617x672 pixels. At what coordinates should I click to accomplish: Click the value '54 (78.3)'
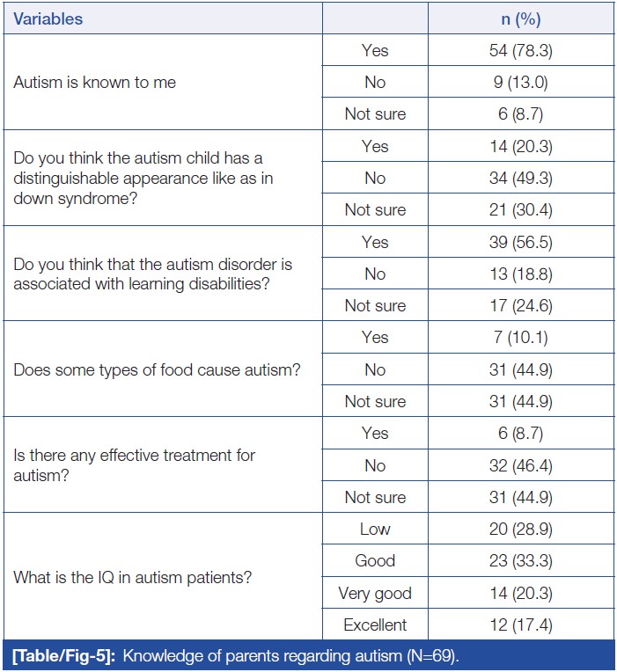tap(521, 51)
